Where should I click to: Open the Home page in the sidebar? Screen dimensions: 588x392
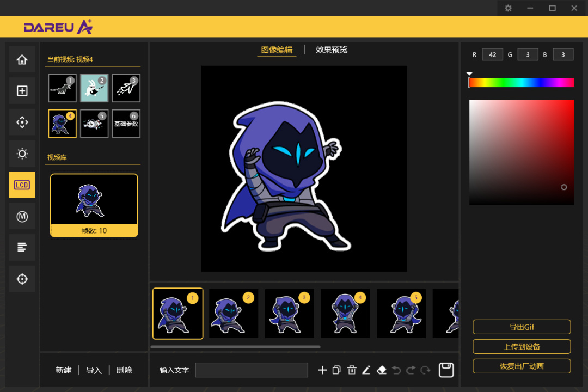click(x=22, y=59)
